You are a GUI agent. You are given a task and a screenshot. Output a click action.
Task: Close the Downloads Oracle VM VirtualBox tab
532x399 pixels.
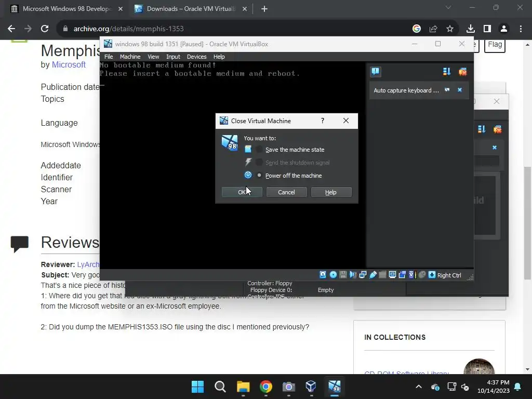point(245,9)
